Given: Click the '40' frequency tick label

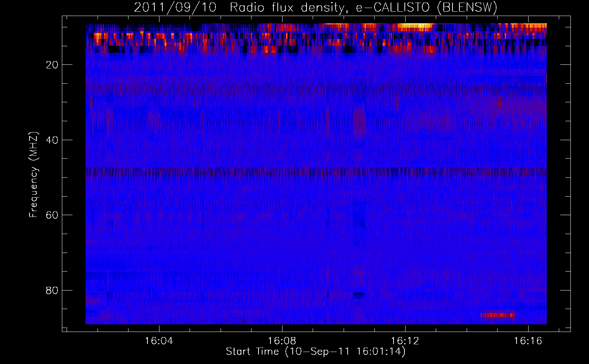Looking at the screenshot, I should (x=52, y=140).
